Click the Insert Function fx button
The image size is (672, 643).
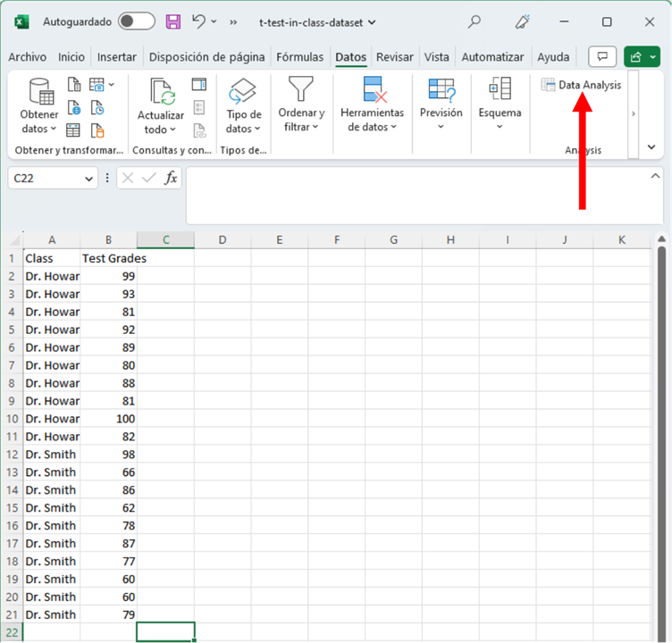click(170, 179)
